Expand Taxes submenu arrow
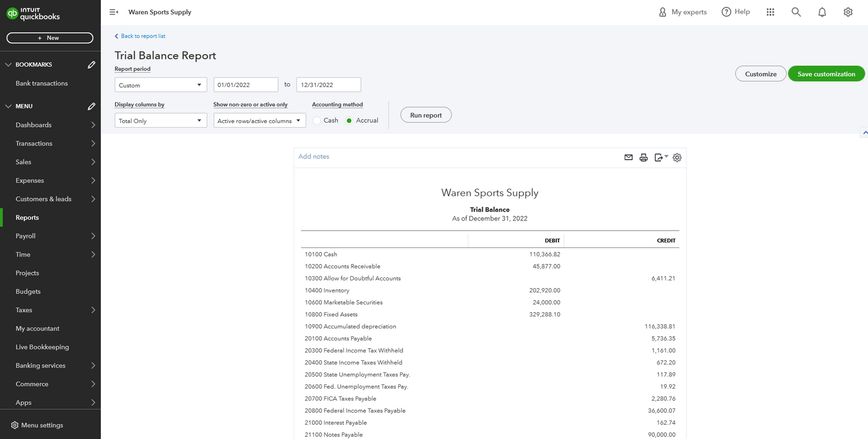 point(93,310)
